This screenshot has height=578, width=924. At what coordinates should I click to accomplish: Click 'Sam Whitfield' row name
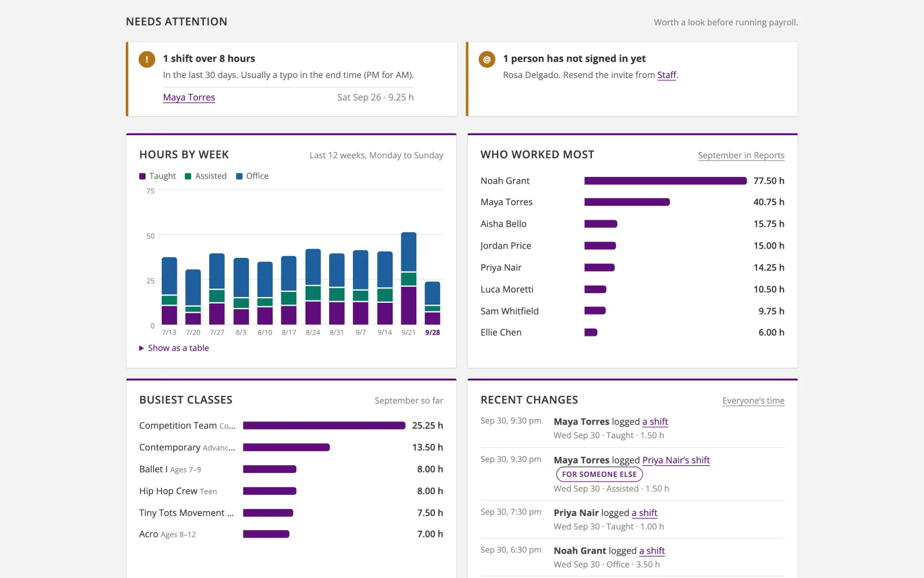(509, 311)
